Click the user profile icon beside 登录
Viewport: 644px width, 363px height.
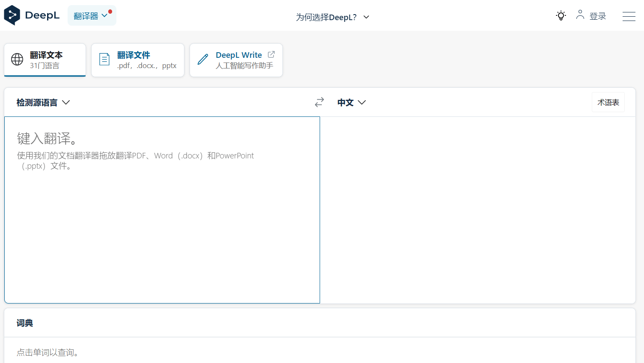pos(580,15)
